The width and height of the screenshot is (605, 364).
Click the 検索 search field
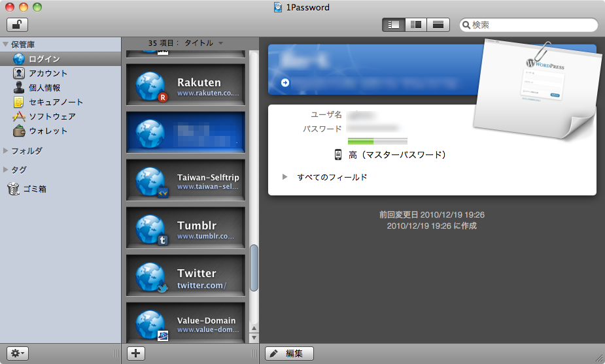pos(528,25)
